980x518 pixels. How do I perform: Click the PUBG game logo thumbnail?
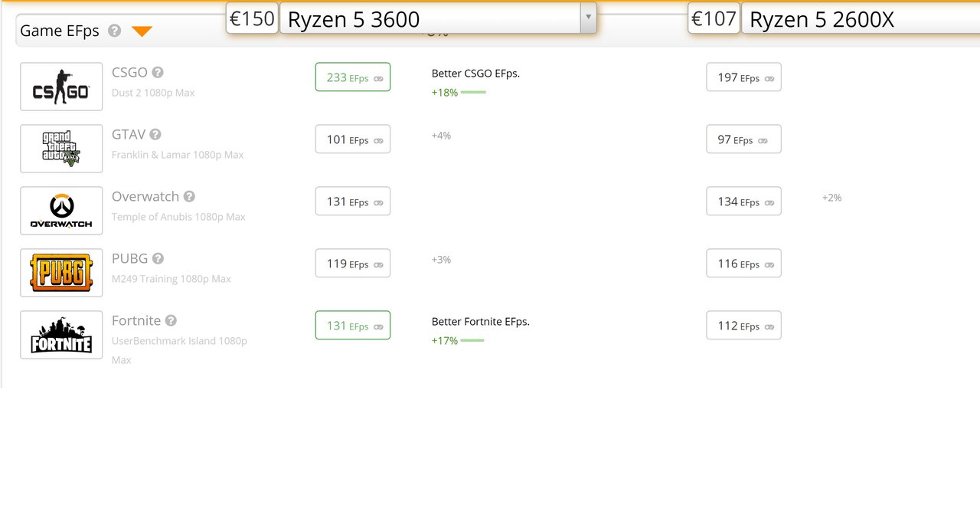(x=61, y=273)
